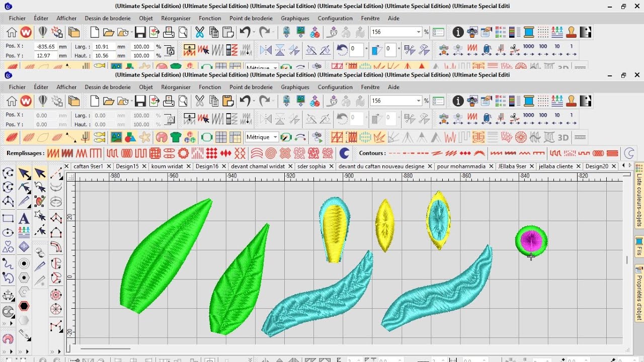Image resolution: width=644 pixels, height=362 pixels.
Task: Select the concentric ring tool in left toolbox
Action: coord(24,263)
